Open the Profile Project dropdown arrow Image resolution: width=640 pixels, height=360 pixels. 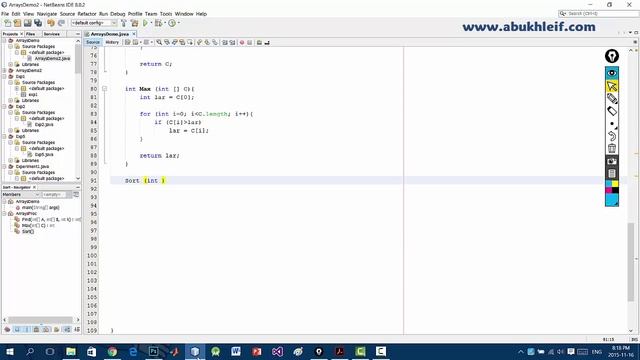click(179, 23)
